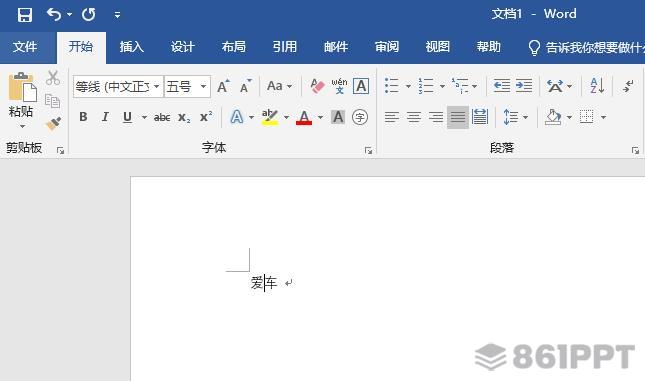The height and width of the screenshot is (381, 645).
Task: Click the Increase Indent icon
Action: click(524, 86)
